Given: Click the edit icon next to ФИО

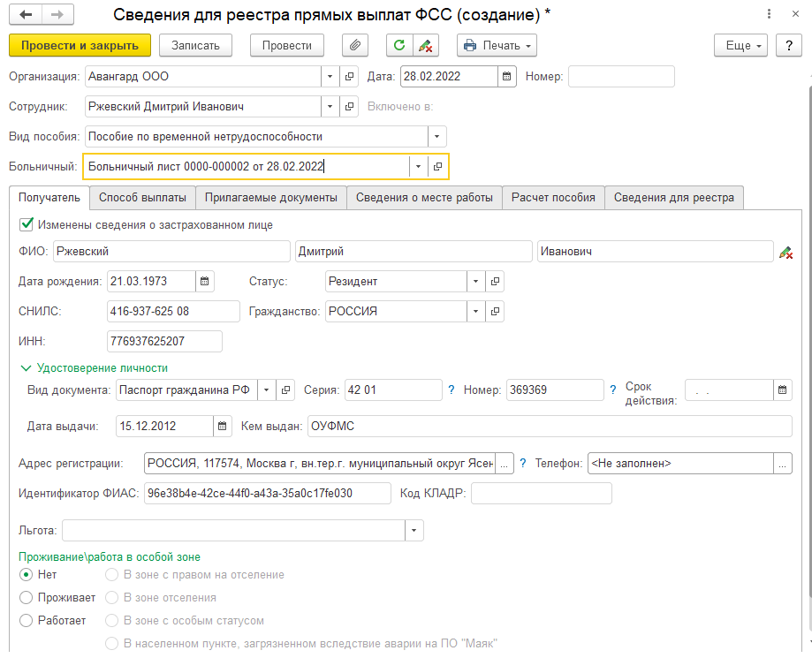Looking at the screenshot, I should [x=785, y=253].
